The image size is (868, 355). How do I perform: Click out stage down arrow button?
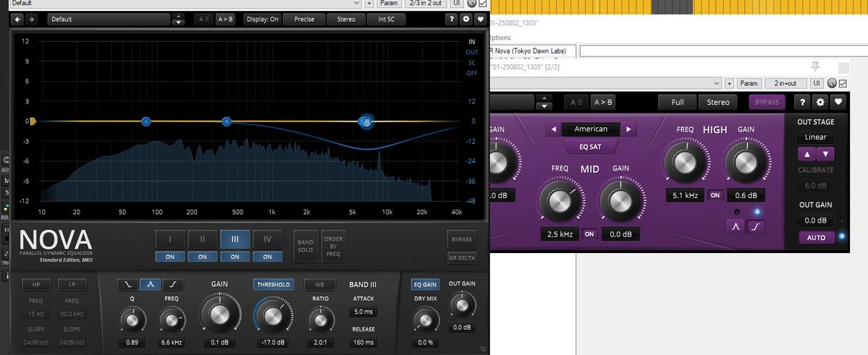pos(825,154)
